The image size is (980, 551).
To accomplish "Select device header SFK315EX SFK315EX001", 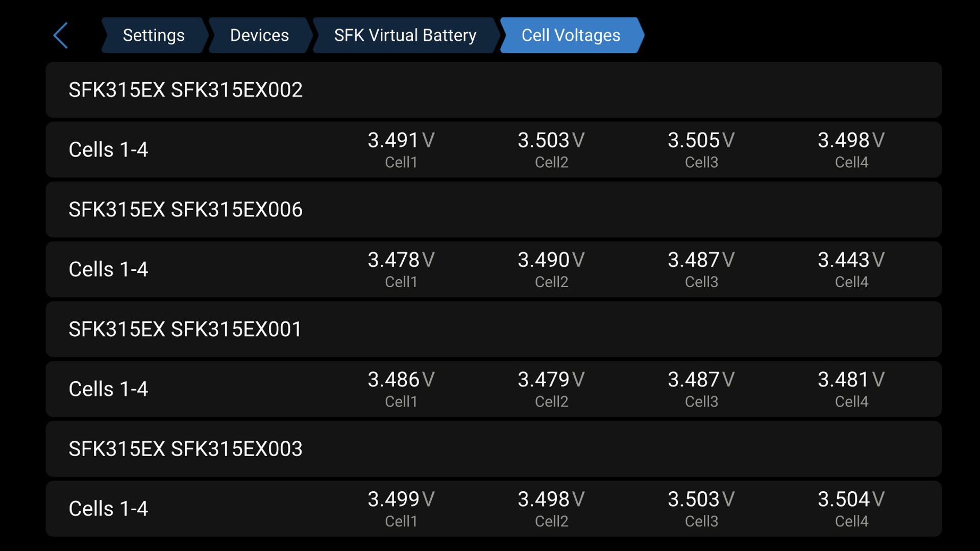I will coord(186,329).
